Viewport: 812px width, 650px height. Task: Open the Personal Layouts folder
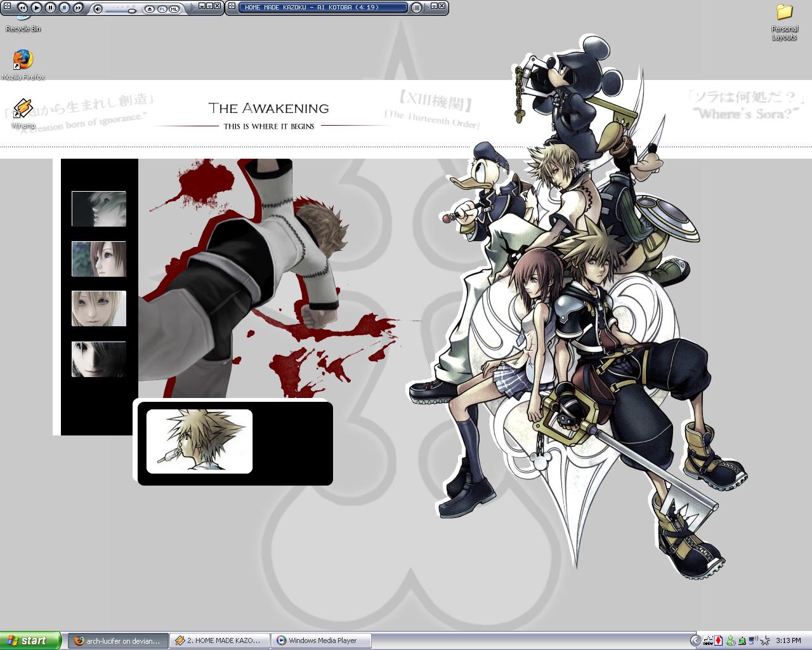pyautogui.click(x=785, y=22)
